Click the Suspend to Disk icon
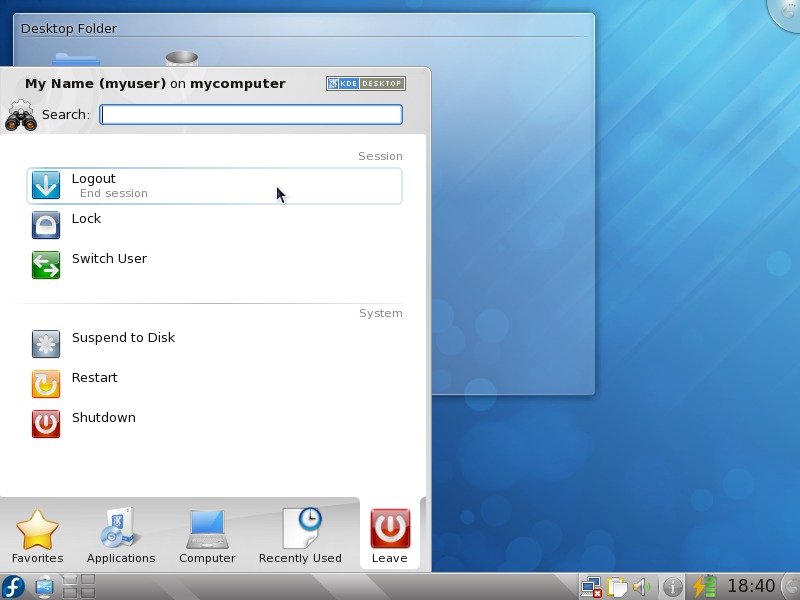 (46, 344)
